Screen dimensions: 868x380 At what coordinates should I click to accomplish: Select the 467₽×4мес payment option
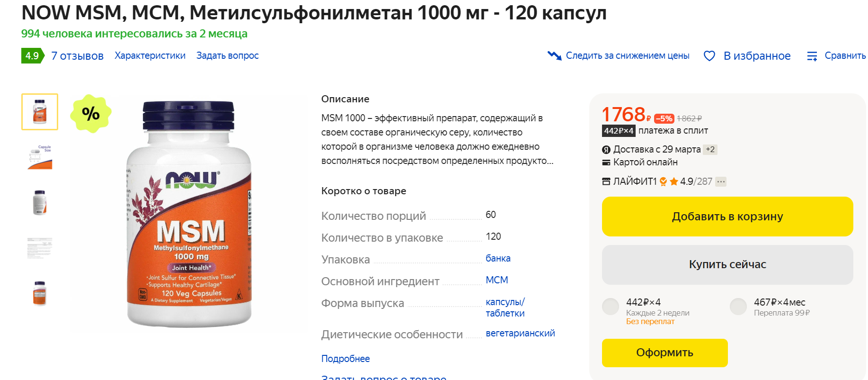[x=738, y=307]
